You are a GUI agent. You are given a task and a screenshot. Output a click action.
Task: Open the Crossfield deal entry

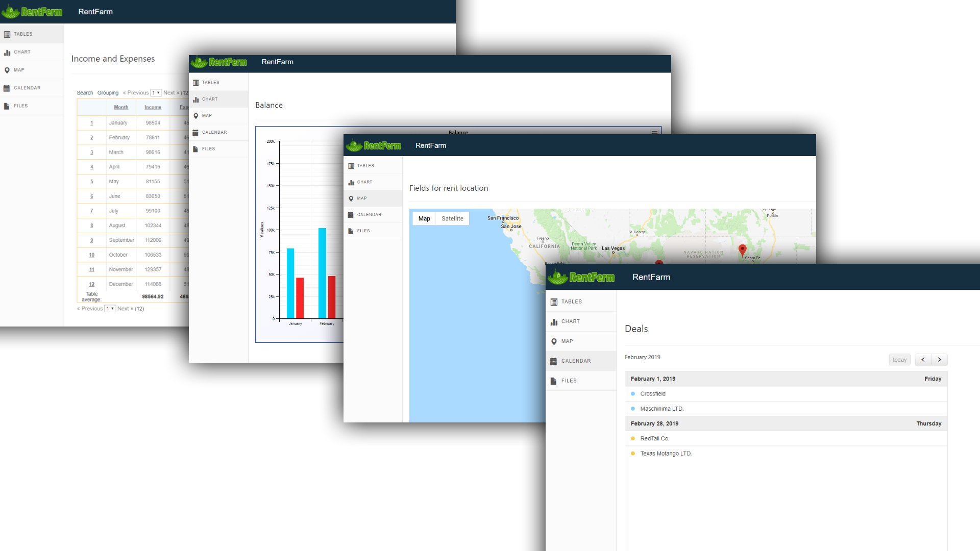tap(786, 394)
